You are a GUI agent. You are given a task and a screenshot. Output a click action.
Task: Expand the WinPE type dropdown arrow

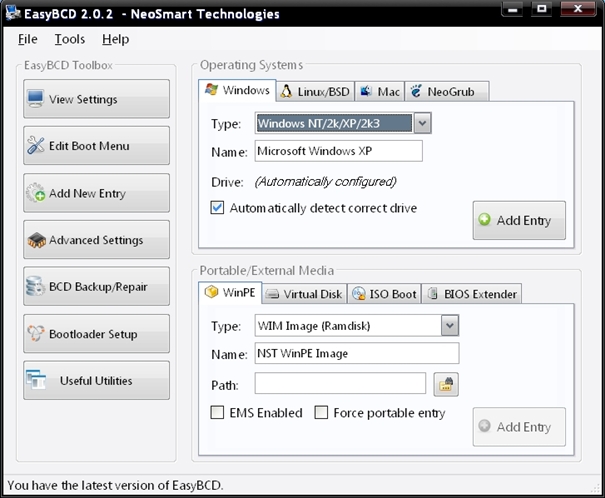tap(450, 326)
